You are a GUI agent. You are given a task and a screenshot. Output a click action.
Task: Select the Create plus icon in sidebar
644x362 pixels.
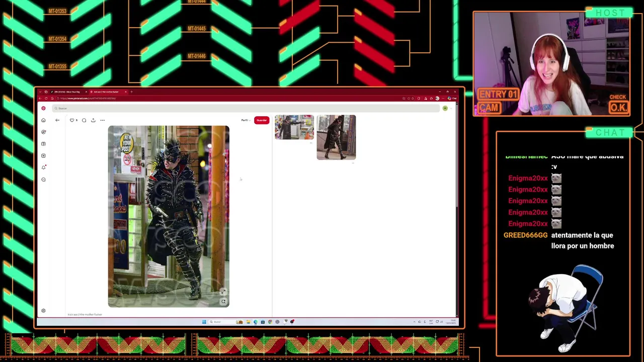[x=43, y=155]
